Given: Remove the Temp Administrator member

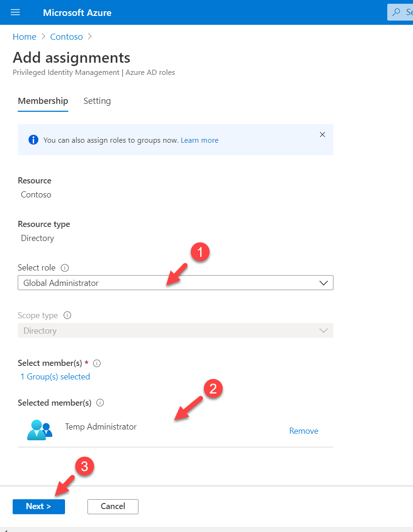Looking at the screenshot, I should (304, 431).
